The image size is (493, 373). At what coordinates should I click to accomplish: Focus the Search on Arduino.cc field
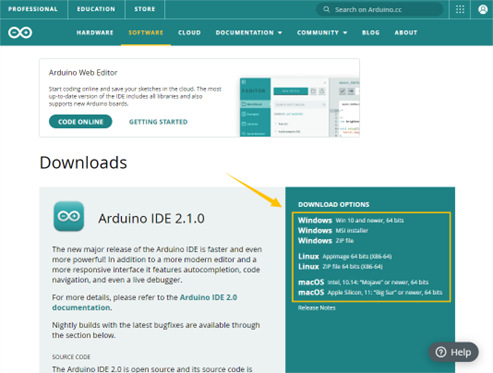pyautogui.click(x=380, y=9)
